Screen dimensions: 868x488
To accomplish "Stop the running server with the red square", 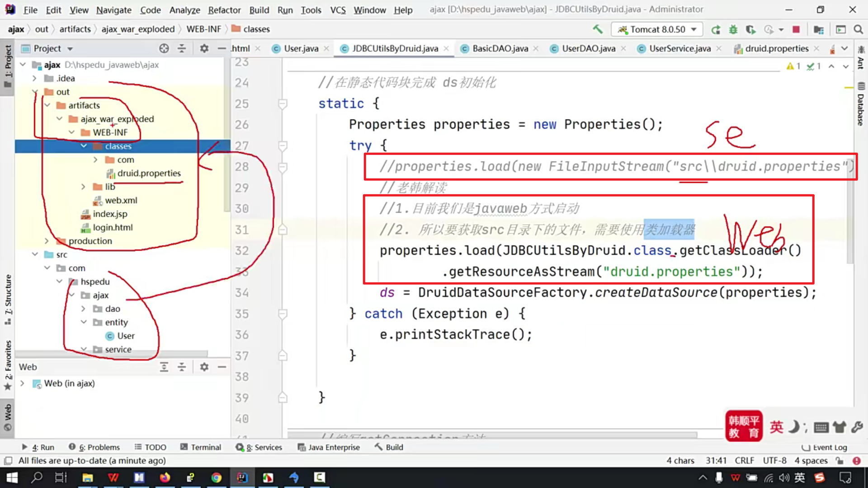I will click(796, 29).
